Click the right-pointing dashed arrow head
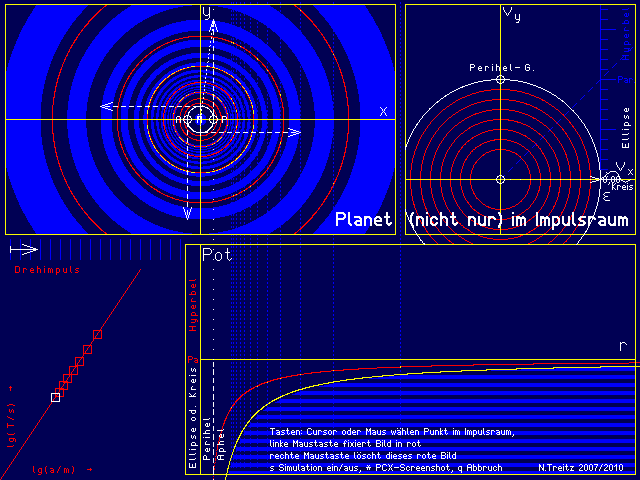The width and height of the screenshot is (640, 480). coord(294,132)
